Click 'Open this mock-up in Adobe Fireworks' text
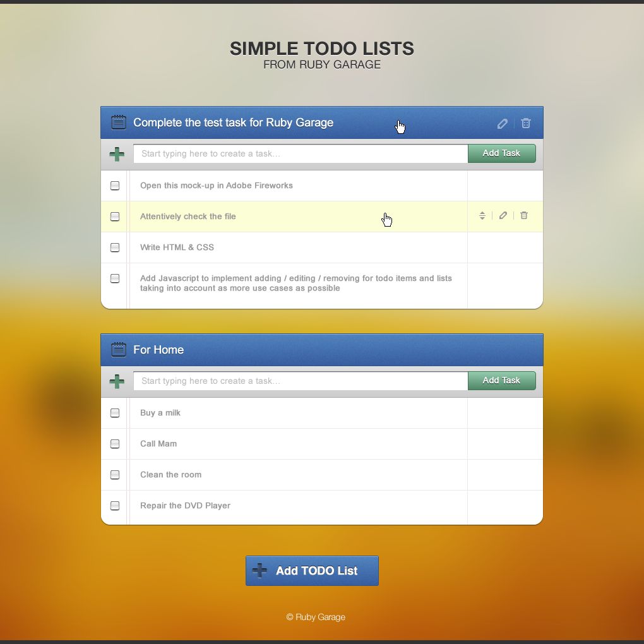 coord(217,185)
